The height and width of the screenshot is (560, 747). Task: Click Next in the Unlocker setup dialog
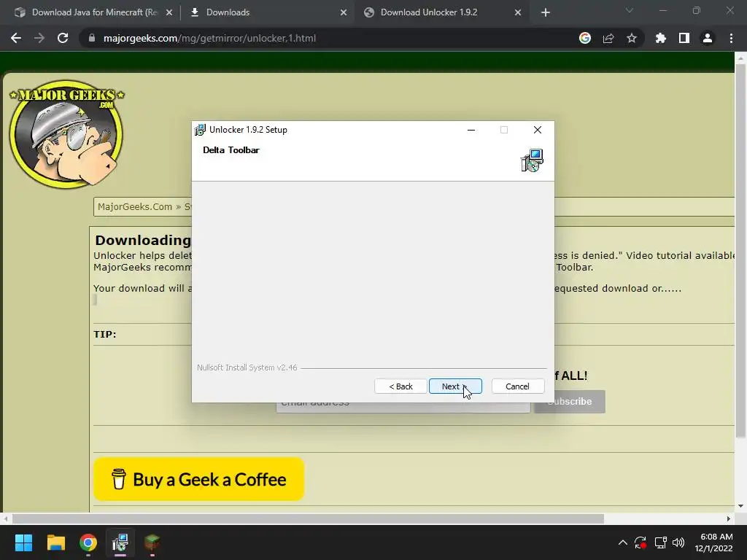[455, 386]
